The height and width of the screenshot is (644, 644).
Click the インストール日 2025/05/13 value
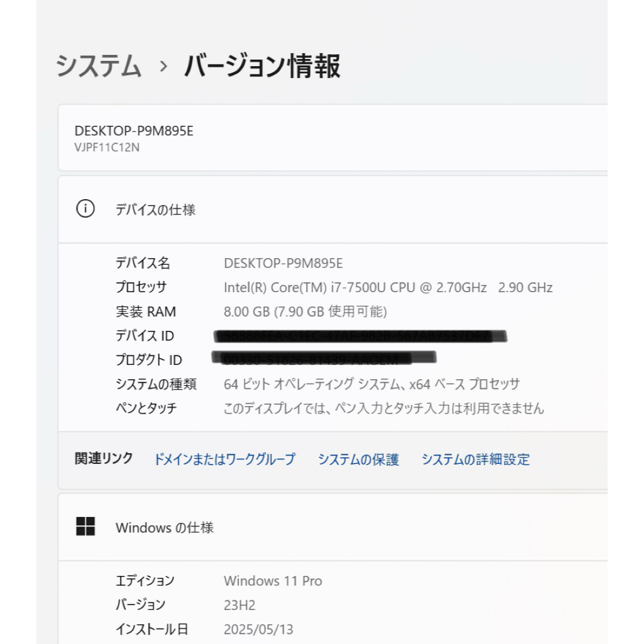click(x=258, y=629)
